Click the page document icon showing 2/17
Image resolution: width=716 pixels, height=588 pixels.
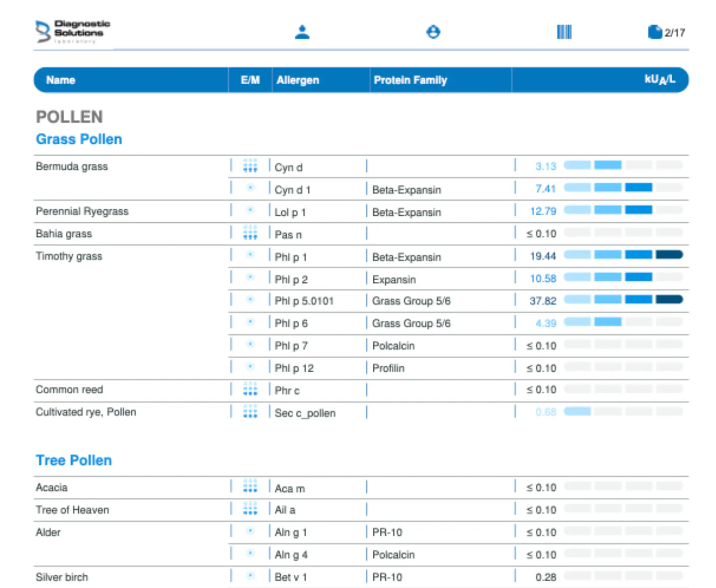pyautogui.click(x=654, y=32)
